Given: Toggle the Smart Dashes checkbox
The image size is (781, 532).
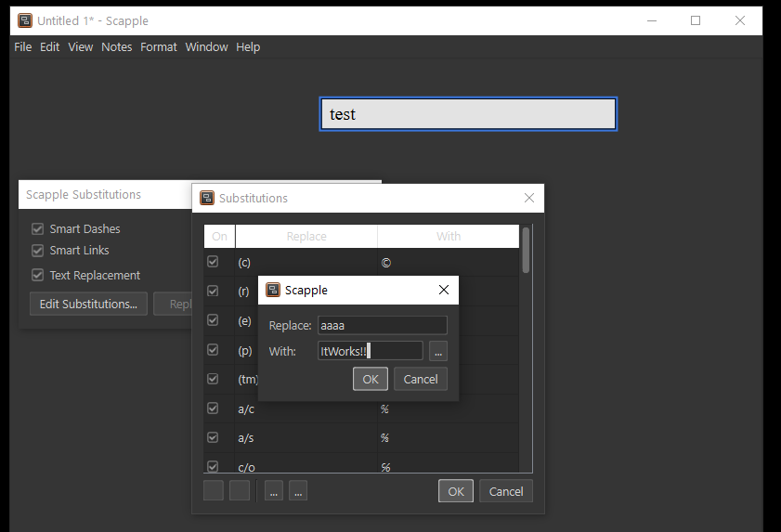Looking at the screenshot, I should pos(37,228).
